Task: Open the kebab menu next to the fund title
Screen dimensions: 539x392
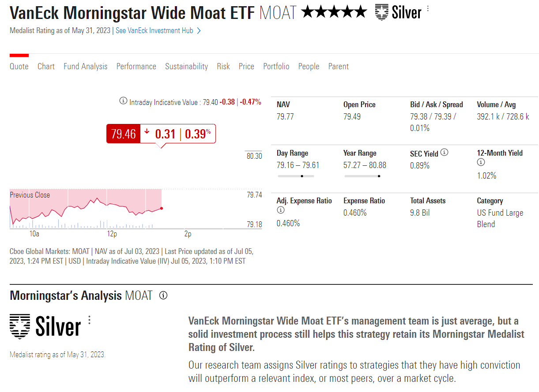Action: 427,8
